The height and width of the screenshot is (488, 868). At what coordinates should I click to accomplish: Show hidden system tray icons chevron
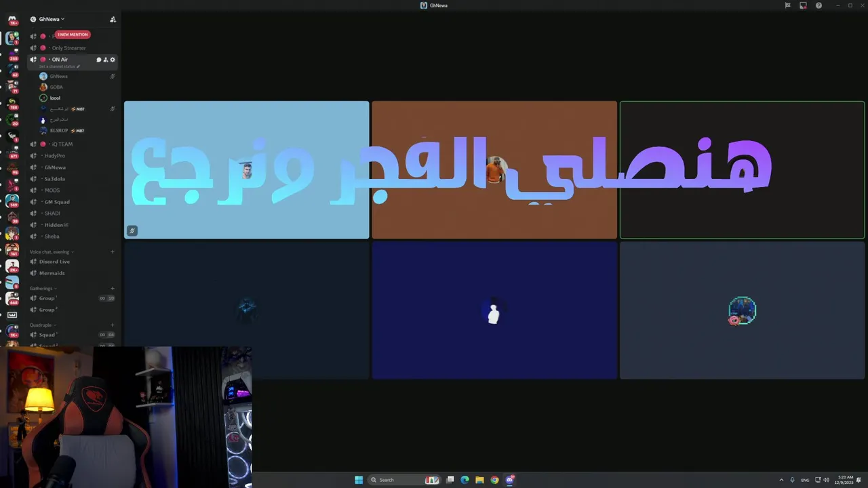coord(781,480)
